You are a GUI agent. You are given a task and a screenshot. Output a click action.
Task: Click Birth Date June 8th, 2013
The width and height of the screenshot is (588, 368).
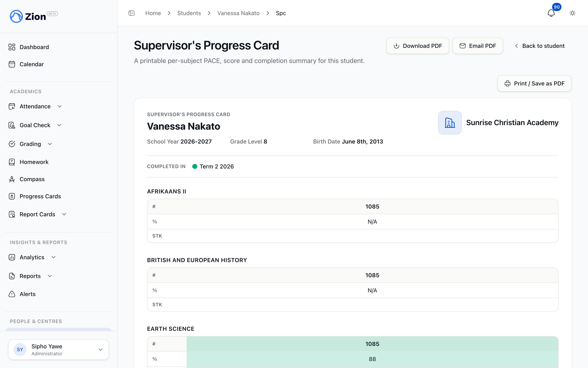click(348, 142)
